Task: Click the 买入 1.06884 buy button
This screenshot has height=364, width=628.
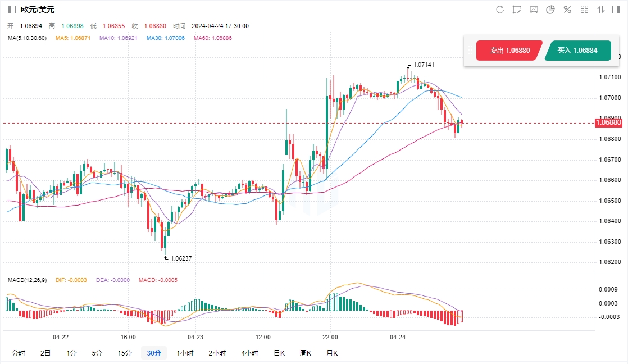Action: (x=577, y=51)
